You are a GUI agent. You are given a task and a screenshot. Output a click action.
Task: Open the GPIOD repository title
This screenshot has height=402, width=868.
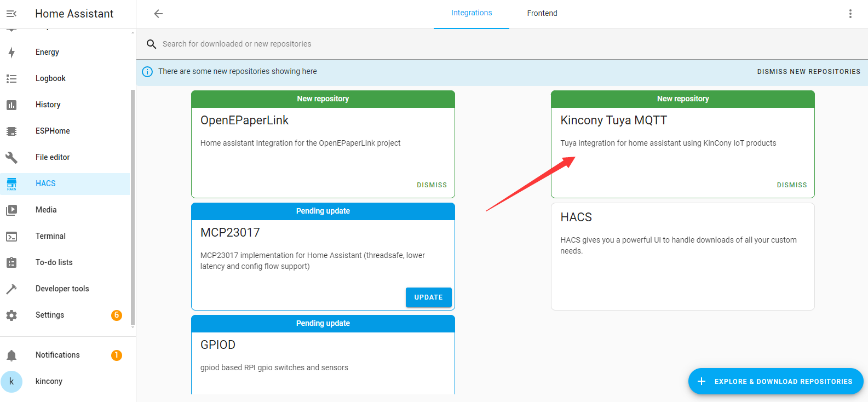[218, 345]
